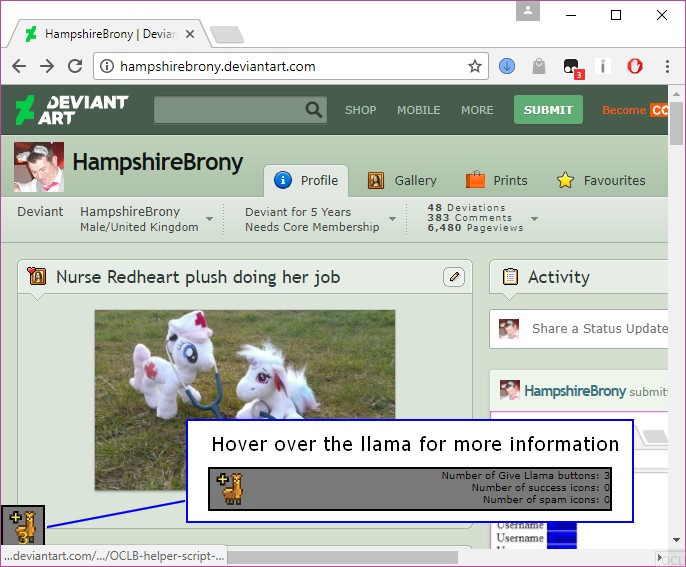This screenshot has width=686, height=567.
Task: Click the Activity clipboard icon
Action: [x=510, y=276]
